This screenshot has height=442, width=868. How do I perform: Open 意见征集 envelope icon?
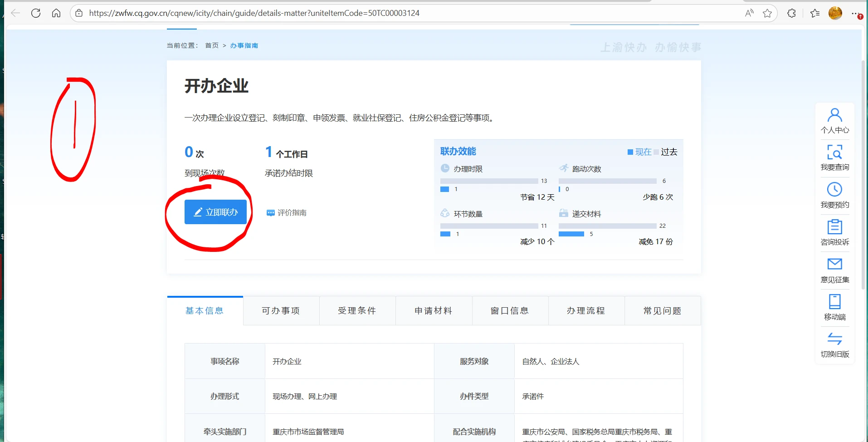[x=834, y=264]
